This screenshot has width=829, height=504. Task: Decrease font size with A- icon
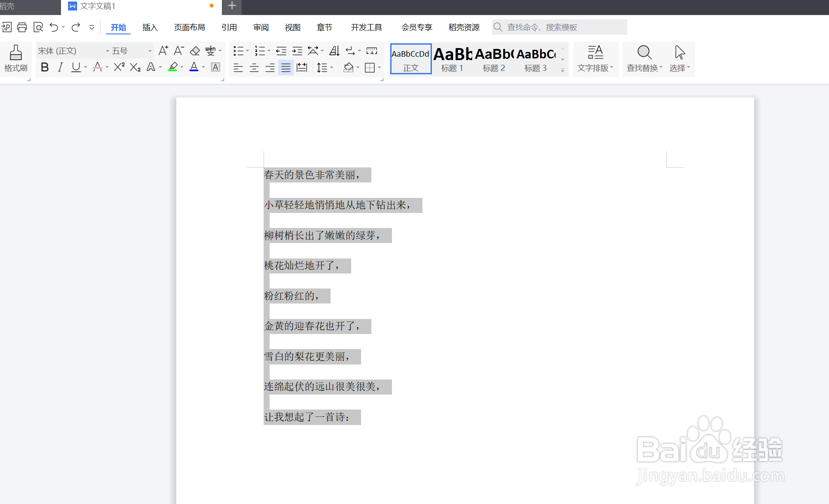[179, 51]
